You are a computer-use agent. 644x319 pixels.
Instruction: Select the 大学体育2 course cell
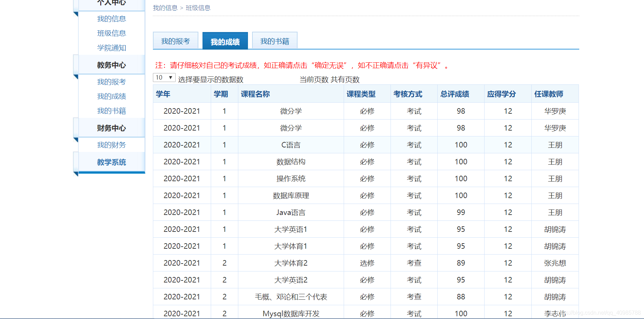291,263
